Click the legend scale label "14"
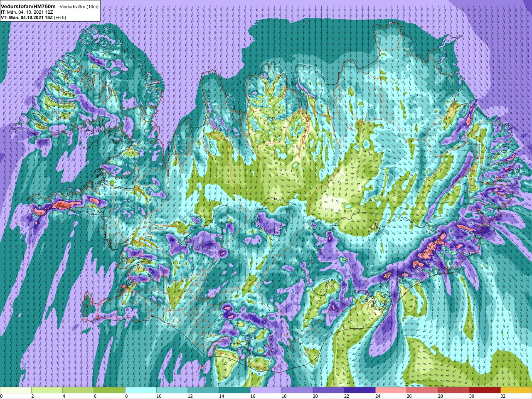This screenshot has width=532, height=399. [x=221, y=397]
